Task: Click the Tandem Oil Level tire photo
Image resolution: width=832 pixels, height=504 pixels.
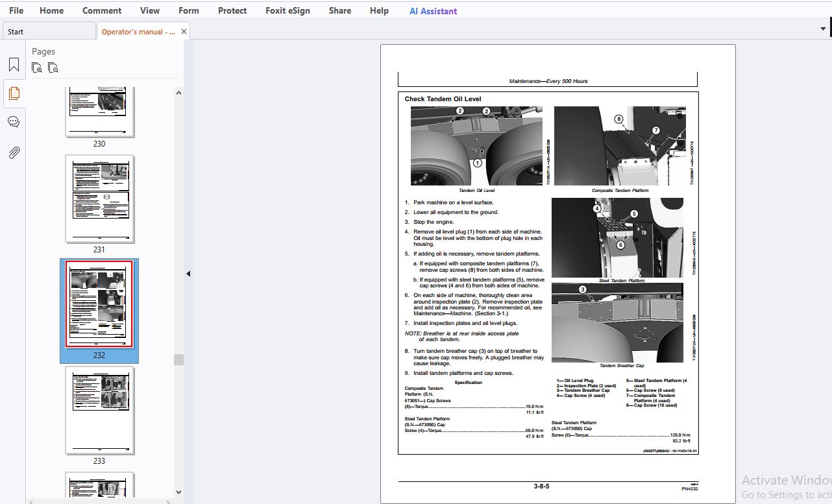Action: [x=476, y=146]
